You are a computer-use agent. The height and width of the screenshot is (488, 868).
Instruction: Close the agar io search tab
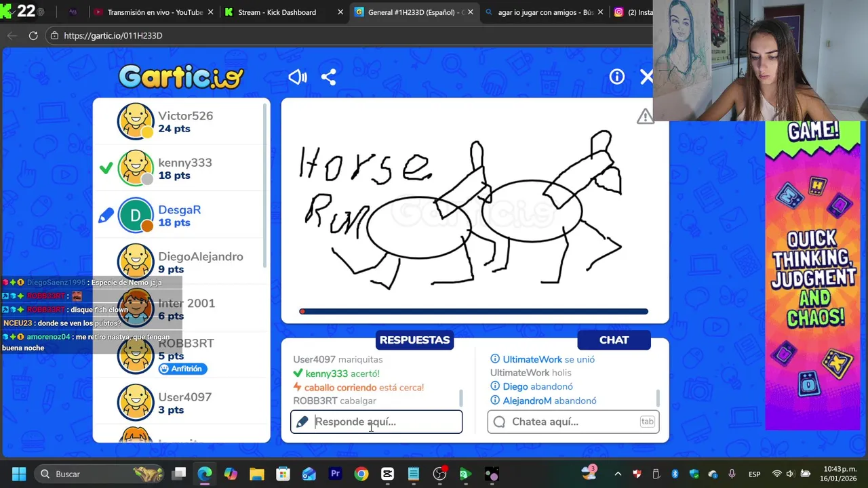click(x=600, y=12)
